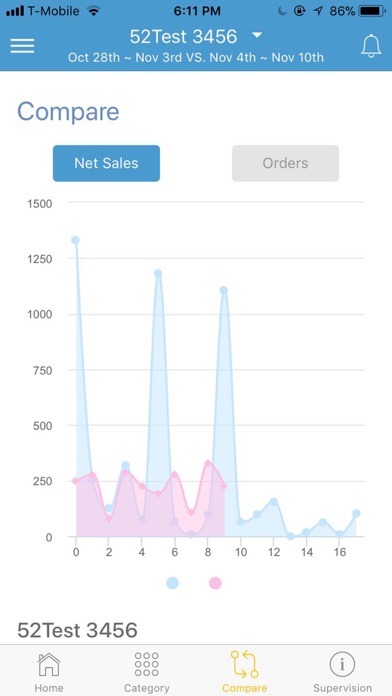This screenshot has height=696, width=392.
Task: Tap the first blue point at hour 0
Action: coord(75,240)
